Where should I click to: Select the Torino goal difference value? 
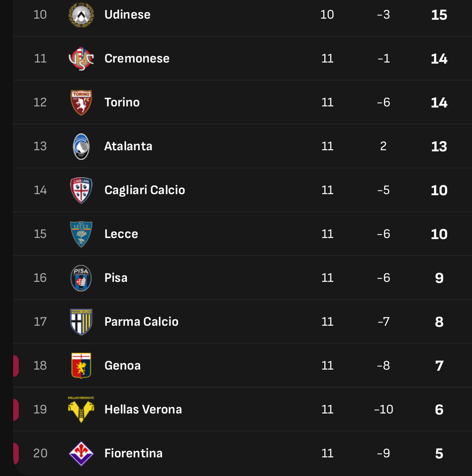coord(383,102)
